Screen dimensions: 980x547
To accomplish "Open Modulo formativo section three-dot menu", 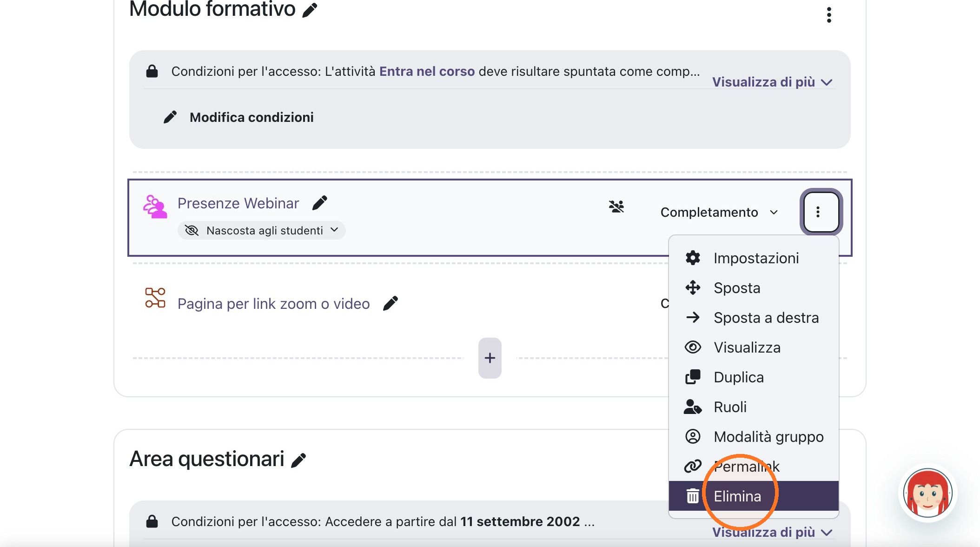I will (829, 15).
